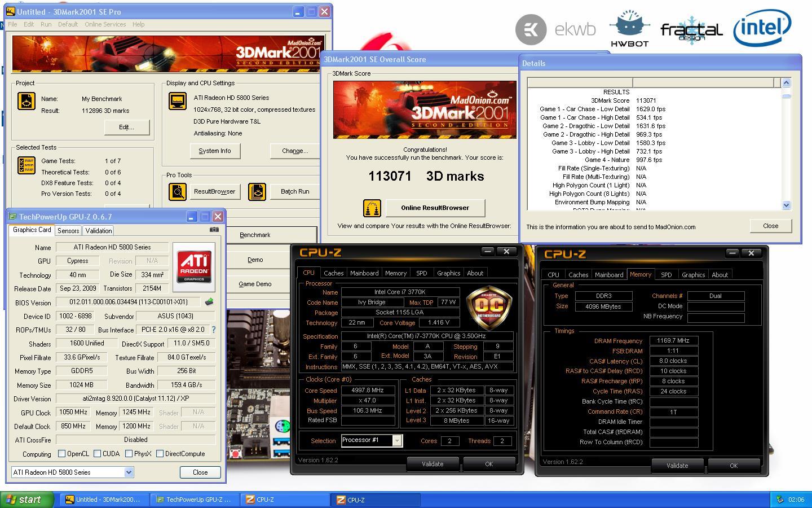Viewport: 812px width, 508px height.
Task: Switch to the TechPowerUp GPU-Z taskbar item
Action: pos(193,500)
